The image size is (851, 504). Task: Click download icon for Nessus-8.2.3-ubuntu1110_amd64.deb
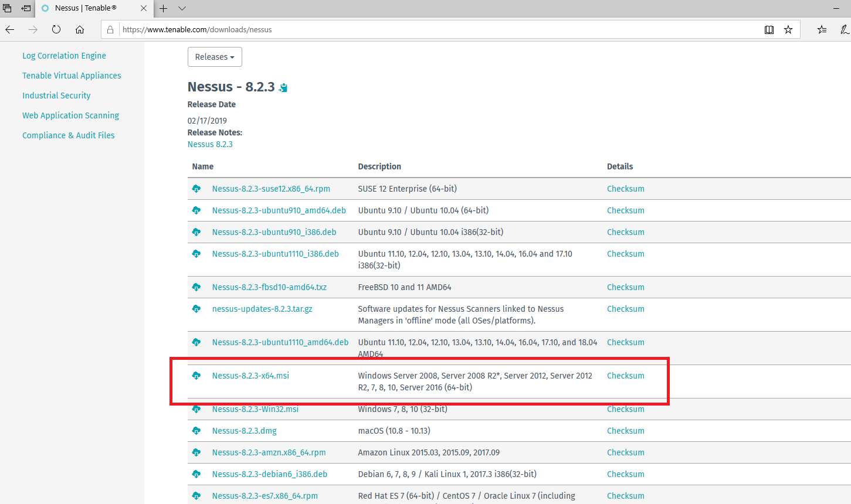tap(196, 342)
